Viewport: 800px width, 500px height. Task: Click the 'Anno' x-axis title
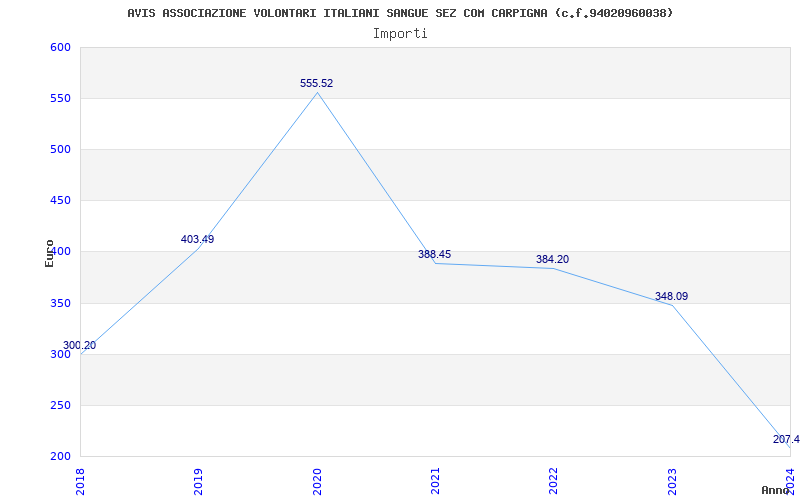[x=776, y=490]
